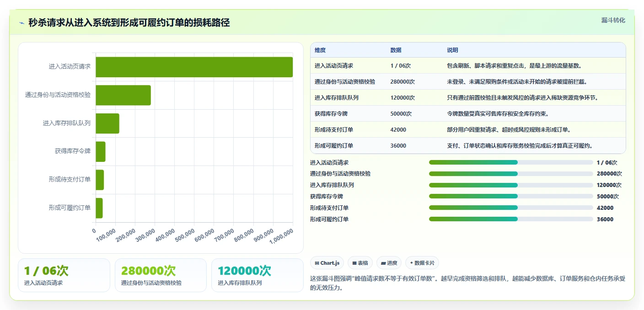The width and height of the screenshot is (644, 310).
Task: Click the progress bar for 形成待支付订单
Action: point(511,208)
